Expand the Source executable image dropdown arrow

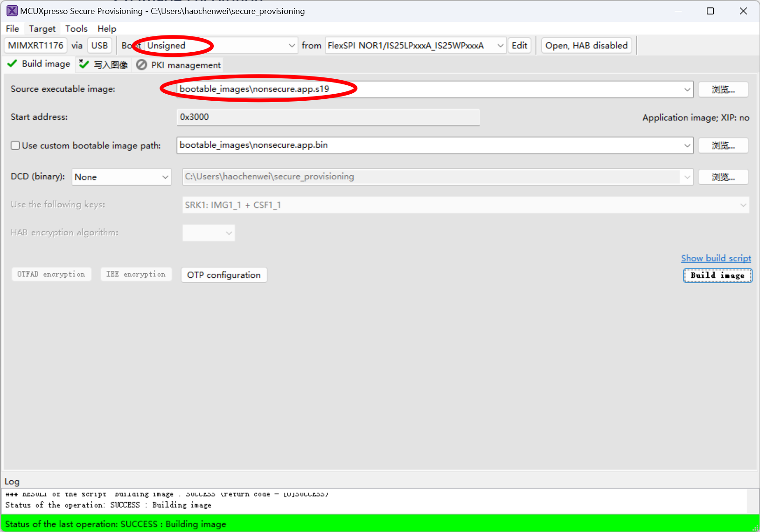(687, 90)
